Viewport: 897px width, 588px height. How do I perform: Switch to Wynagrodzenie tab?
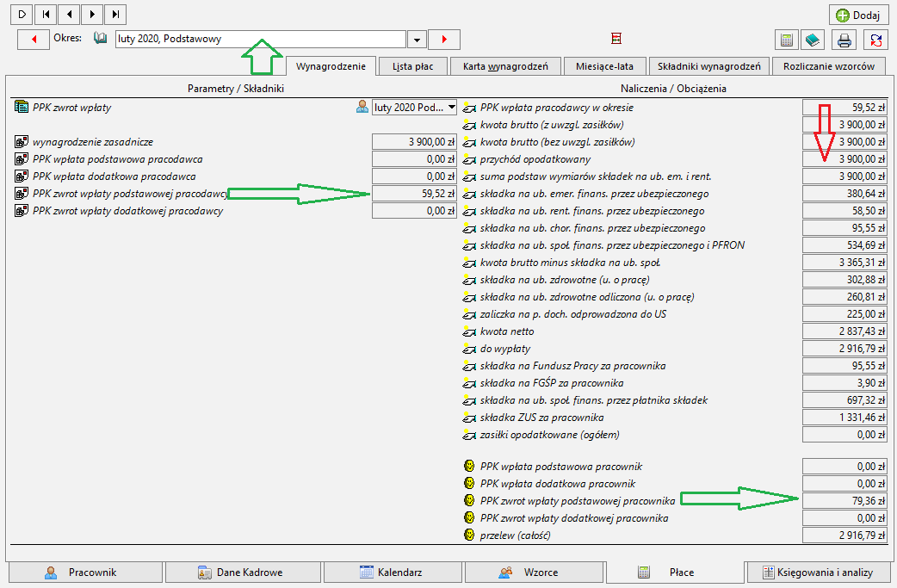click(x=331, y=66)
